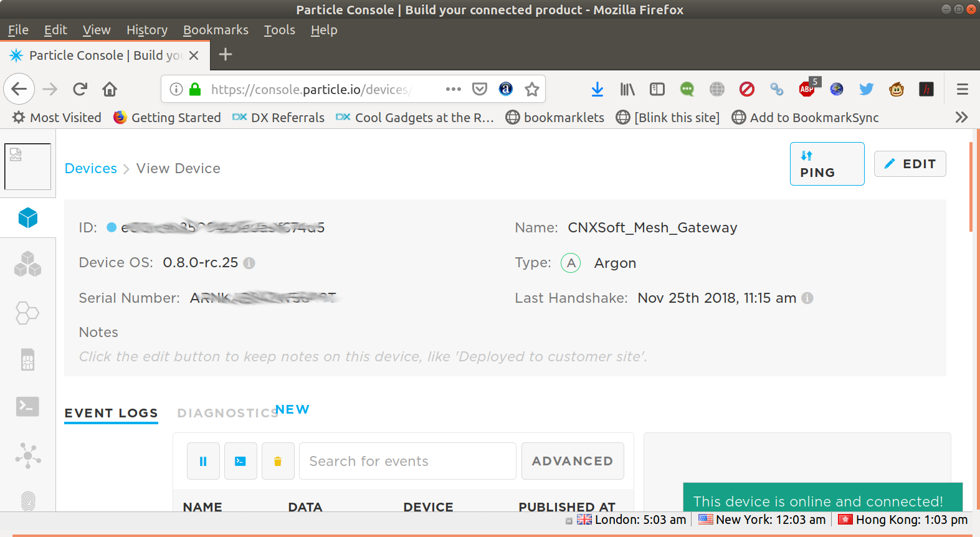Pause the event log stream
This screenshot has height=537, width=980.
tap(203, 461)
